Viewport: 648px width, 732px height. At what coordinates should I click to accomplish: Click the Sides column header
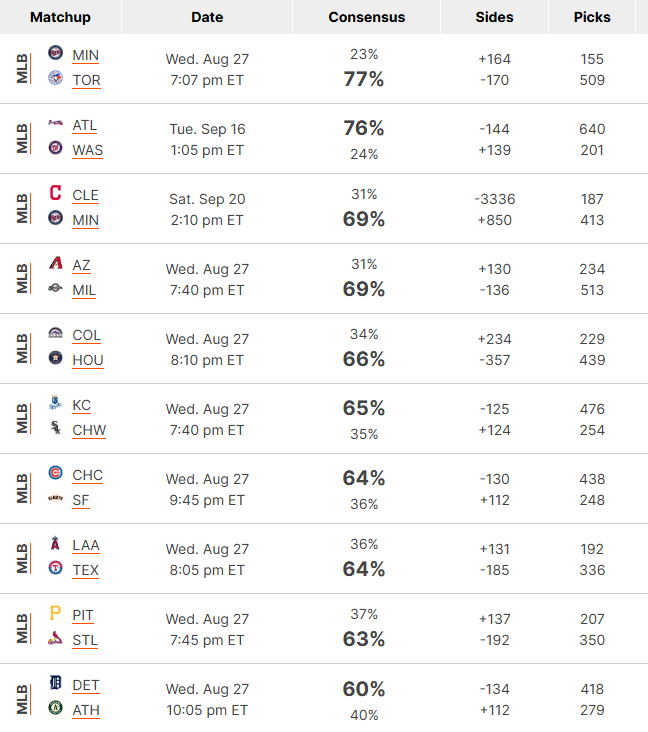494,17
